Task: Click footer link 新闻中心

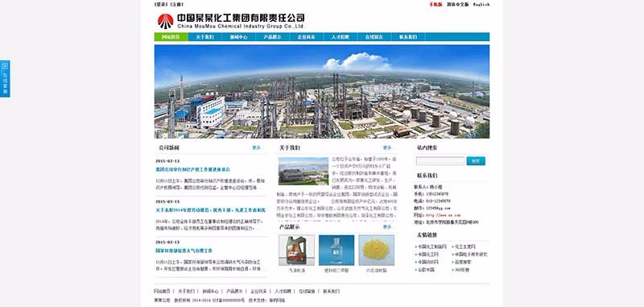Action: point(210,292)
